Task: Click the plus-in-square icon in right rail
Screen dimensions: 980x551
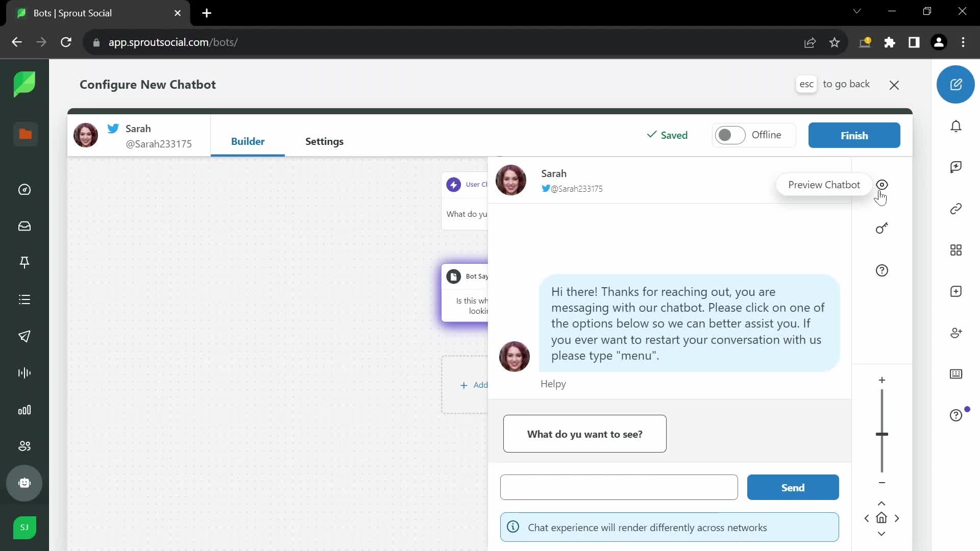Action: [956, 291]
